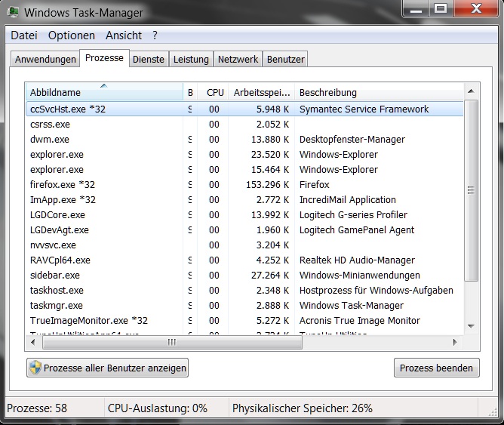Open the Leistung tab

pos(191,59)
